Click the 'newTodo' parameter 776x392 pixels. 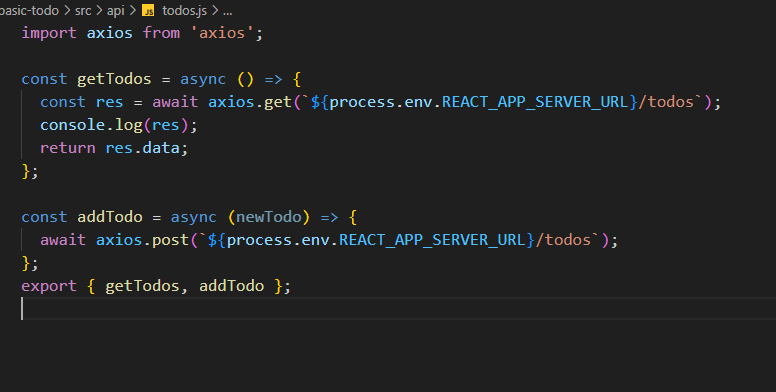(x=268, y=217)
